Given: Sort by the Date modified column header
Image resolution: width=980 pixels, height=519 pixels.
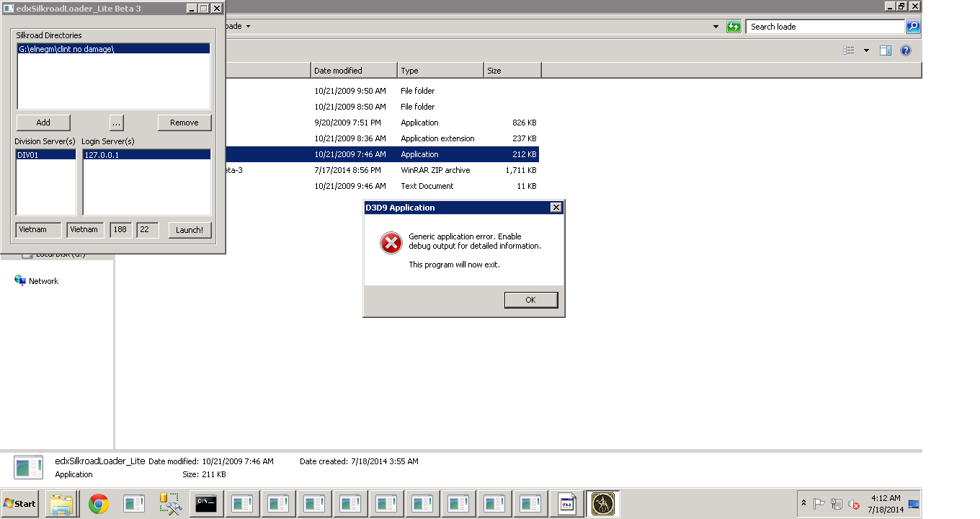Looking at the screenshot, I should pos(354,71).
